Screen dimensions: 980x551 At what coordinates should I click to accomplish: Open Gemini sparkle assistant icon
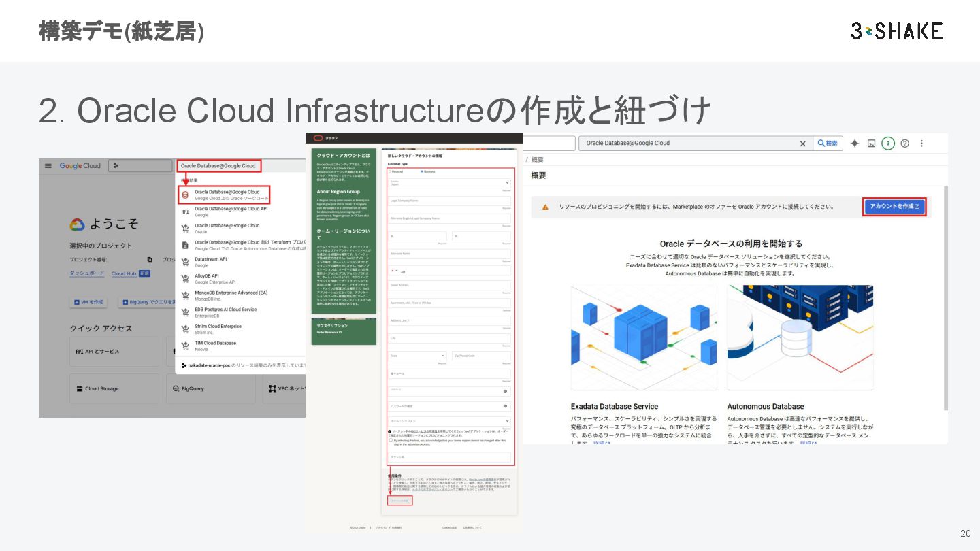(x=855, y=144)
